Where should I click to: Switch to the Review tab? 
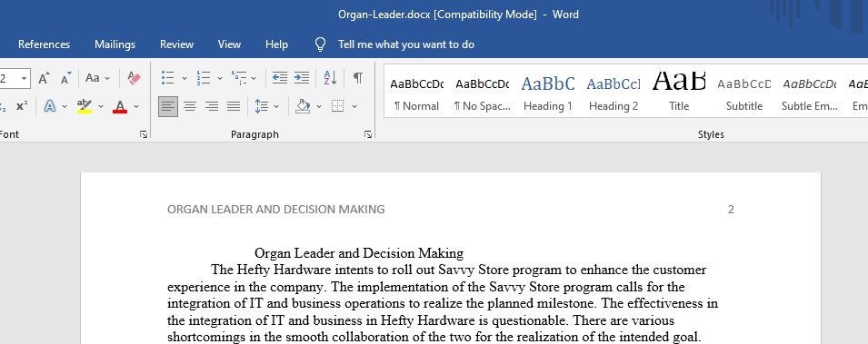click(176, 44)
